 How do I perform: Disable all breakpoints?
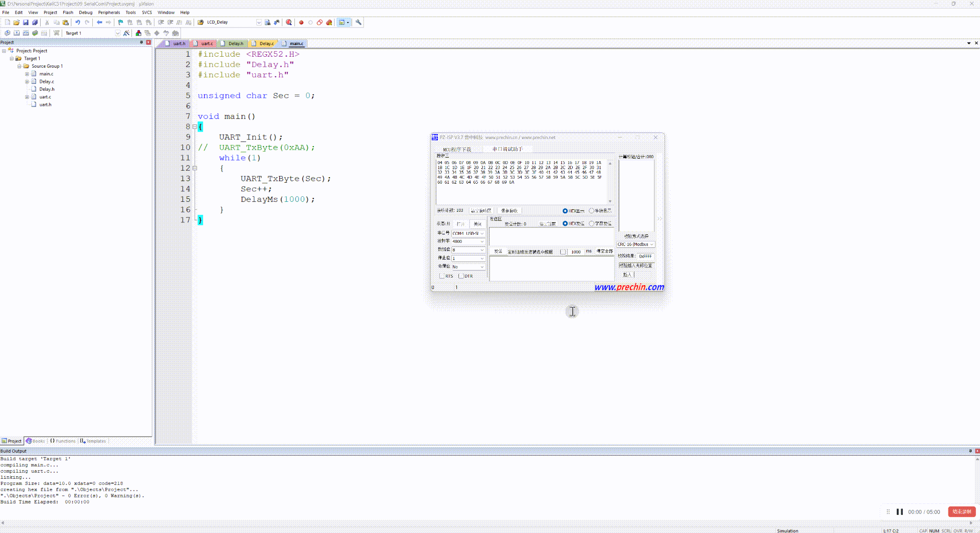click(x=319, y=22)
